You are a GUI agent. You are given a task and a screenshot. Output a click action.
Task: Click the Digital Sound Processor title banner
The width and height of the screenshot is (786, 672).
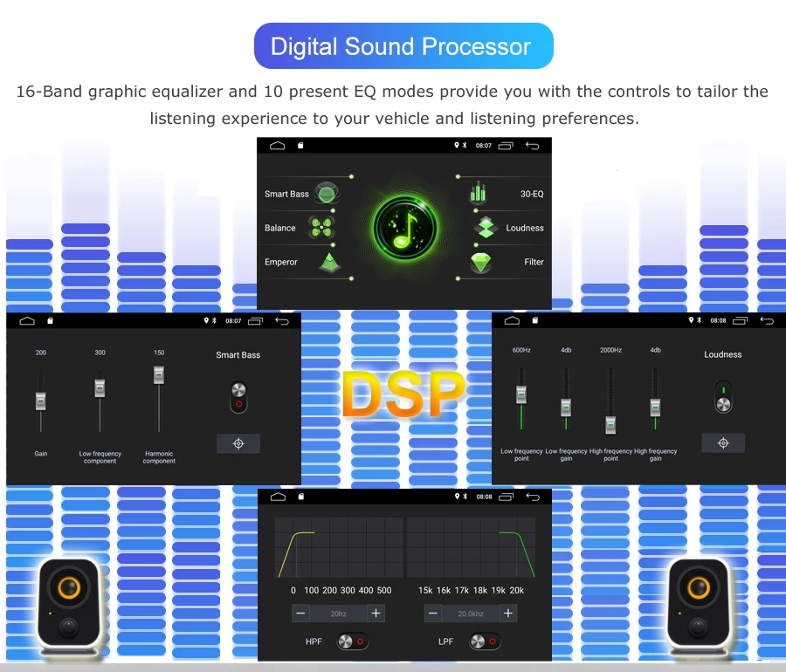[403, 45]
